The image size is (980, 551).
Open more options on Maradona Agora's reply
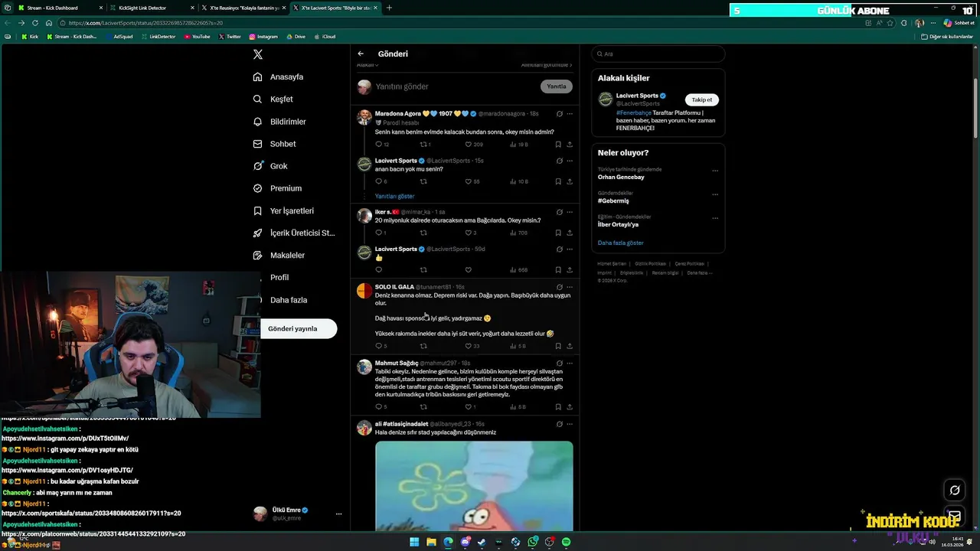570,114
